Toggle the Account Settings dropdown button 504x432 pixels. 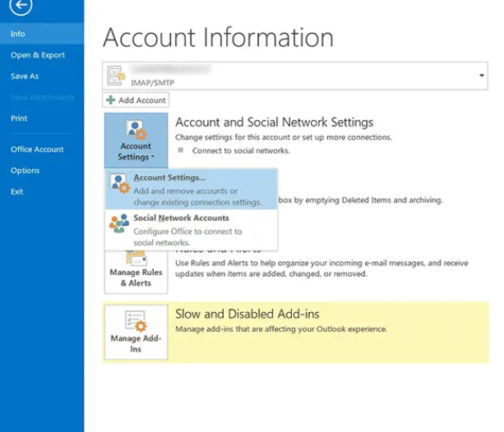click(x=136, y=140)
